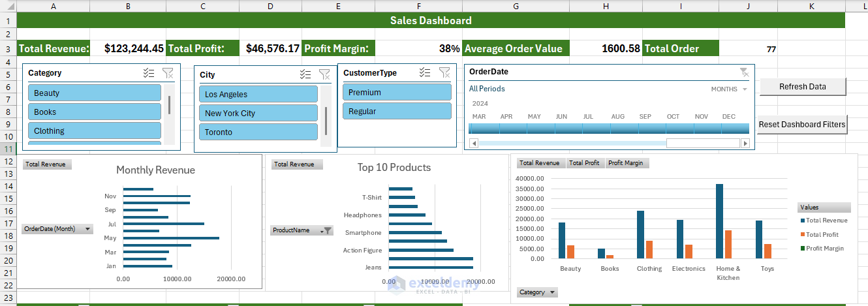Viewport: 868px width, 306px height.
Task: Click the Average Order Value label cell
Action: point(516,48)
